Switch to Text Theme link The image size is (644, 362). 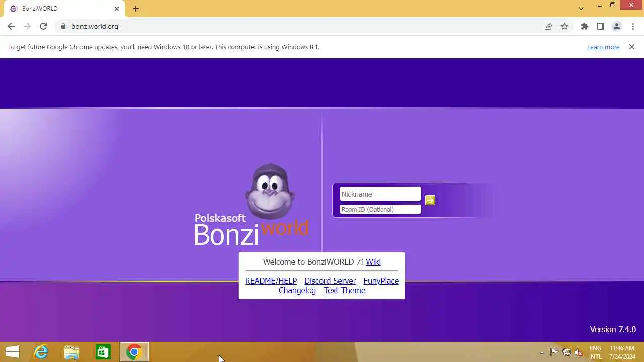pyautogui.click(x=345, y=290)
